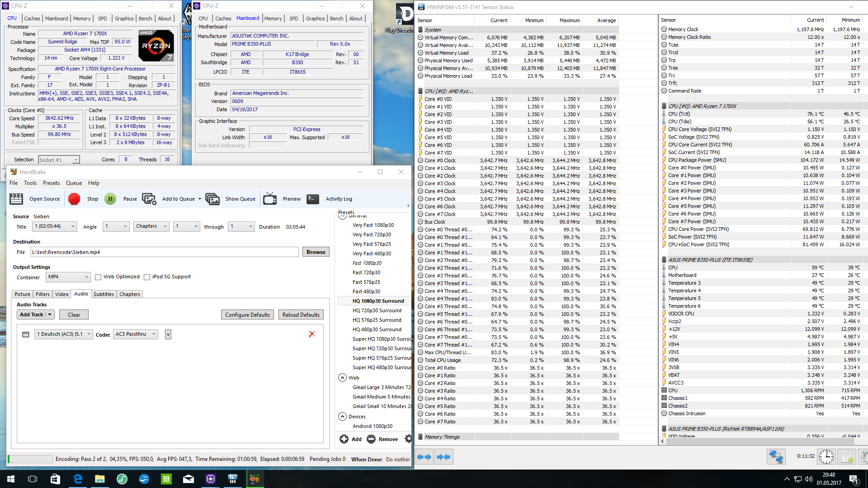Remove audio track with red X
This screenshot has height=488, width=868.
pos(312,334)
